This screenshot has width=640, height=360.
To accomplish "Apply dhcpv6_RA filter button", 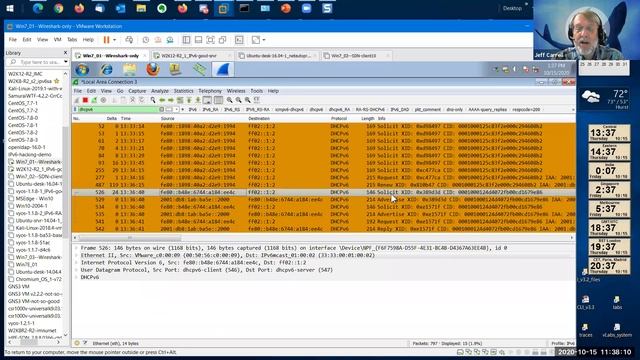I will pos(340,109).
